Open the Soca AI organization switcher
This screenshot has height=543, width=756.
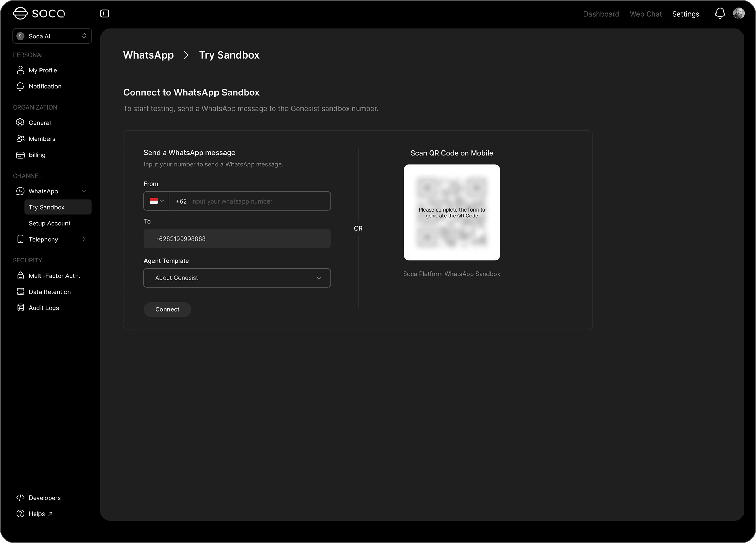[x=52, y=36]
